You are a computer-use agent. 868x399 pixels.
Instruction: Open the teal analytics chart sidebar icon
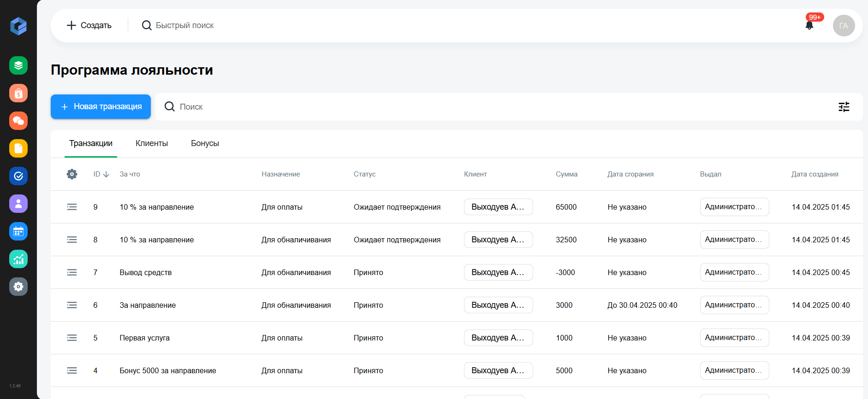point(18,259)
